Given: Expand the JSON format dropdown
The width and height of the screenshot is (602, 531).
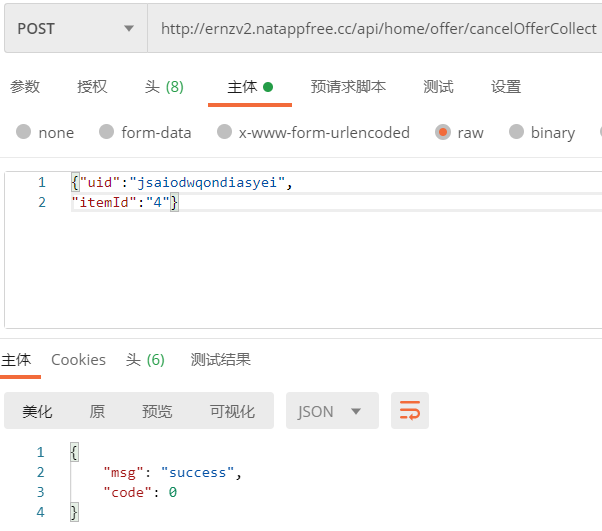Looking at the screenshot, I should [332, 411].
